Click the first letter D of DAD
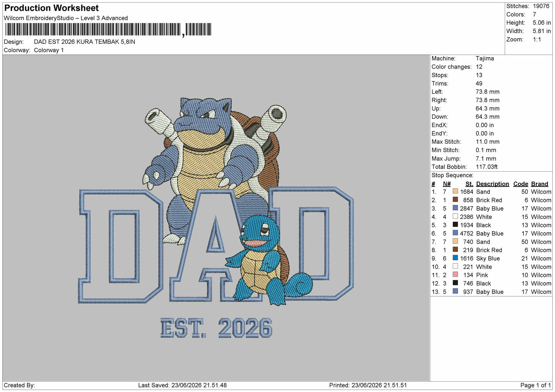Screen dimensions: 555x392 [121, 246]
